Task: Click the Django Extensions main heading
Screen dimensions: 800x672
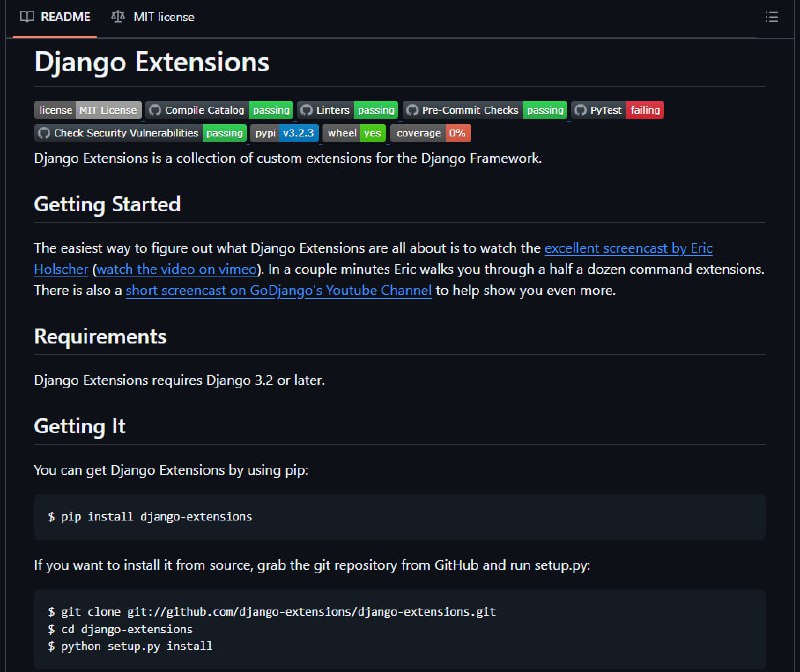Action: click(x=152, y=62)
